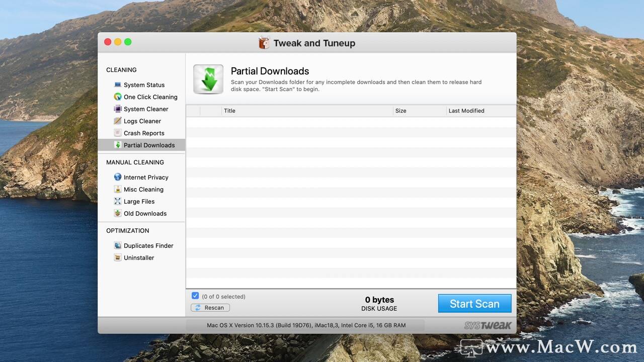
Task: Sort by Last Modified column header
Action: coord(481,111)
